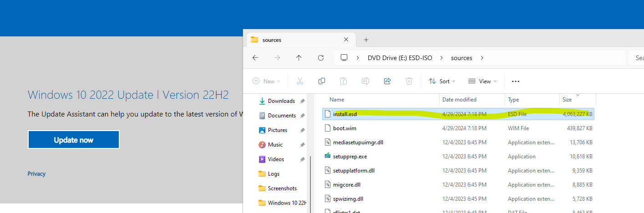
Task: Open Windows 10 22H folder in sidebar
Action: [283, 203]
